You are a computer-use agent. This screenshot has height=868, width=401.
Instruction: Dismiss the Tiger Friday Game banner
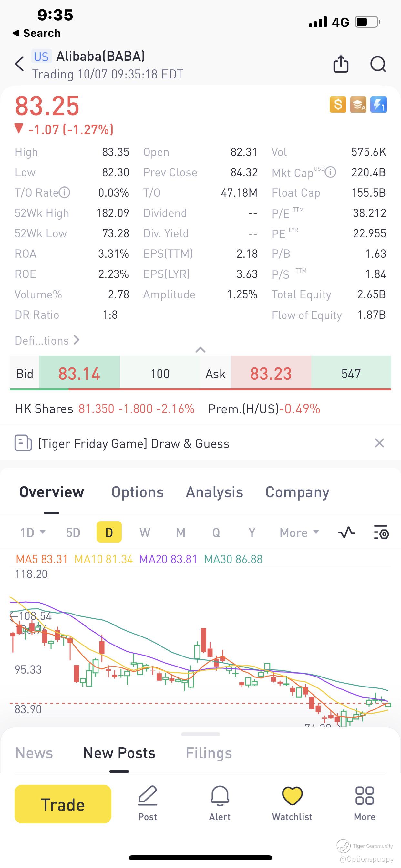pos(379,443)
